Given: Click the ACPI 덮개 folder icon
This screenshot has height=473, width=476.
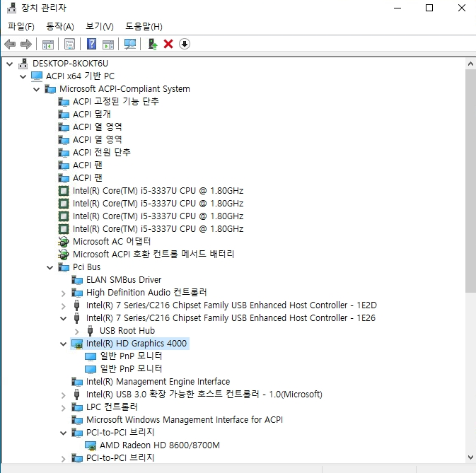Looking at the screenshot, I should (64, 115).
